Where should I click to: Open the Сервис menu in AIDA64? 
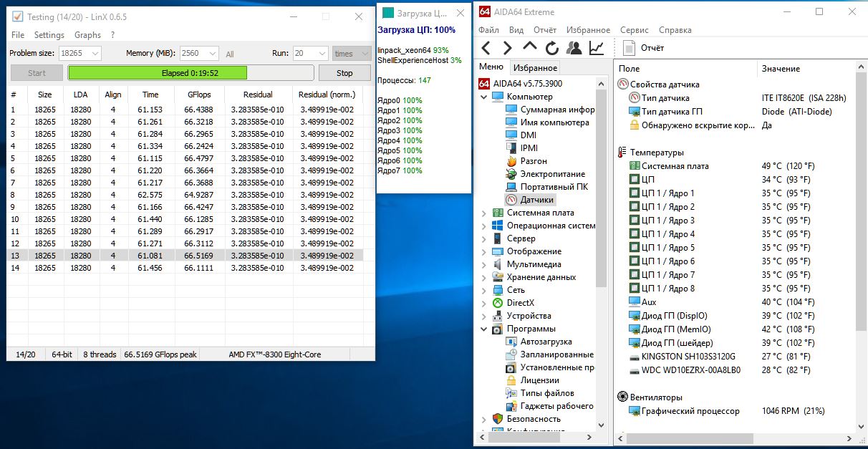pyautogui.click(x=635, y=30)
